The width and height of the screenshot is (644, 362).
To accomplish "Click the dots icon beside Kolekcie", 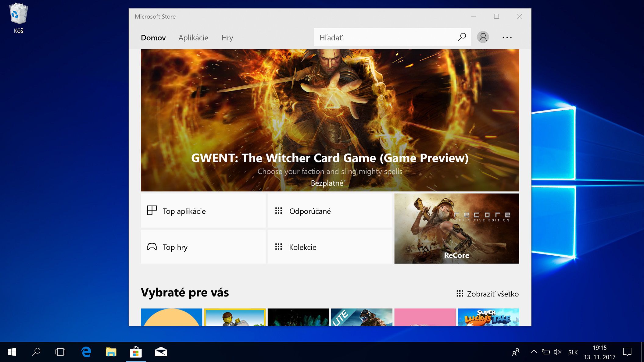I will coord(278,247).
